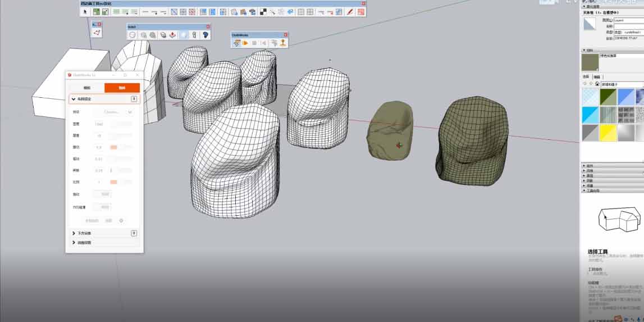Image resolution: width=644 pixels, height=322 pixels.
Task: Collapse the first expanded section in ClothWorks dialog
Action: click(x=74, y=99)
